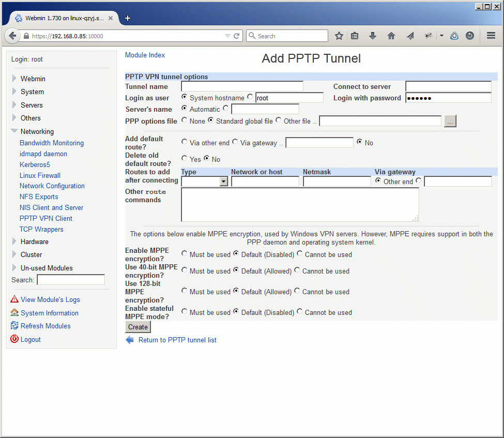The height and width of the screenshot is (438, 504).
Task: Open Bandwidth Monitoring module
Action: [51, 143]
